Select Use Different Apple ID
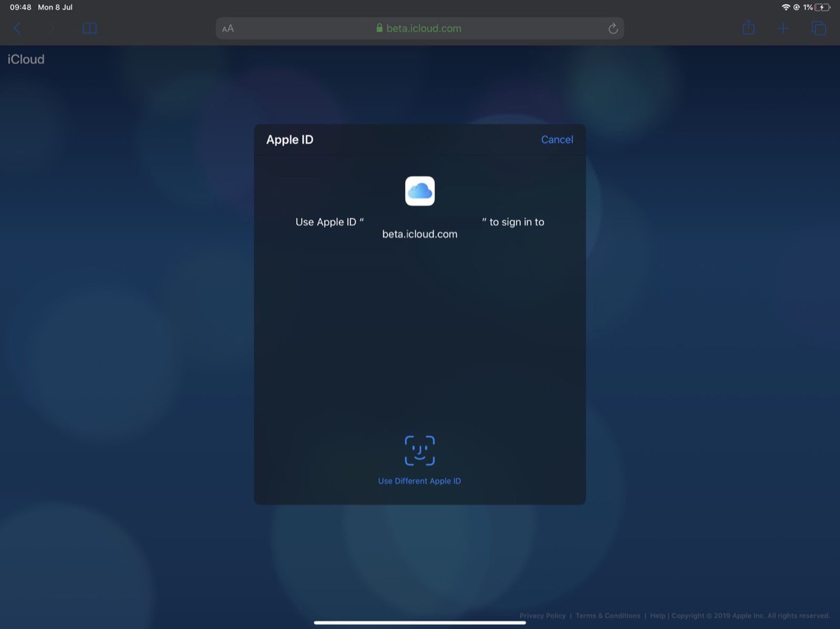Image resolution: width=840 pixels, height=629 pixels. (419, 481)
